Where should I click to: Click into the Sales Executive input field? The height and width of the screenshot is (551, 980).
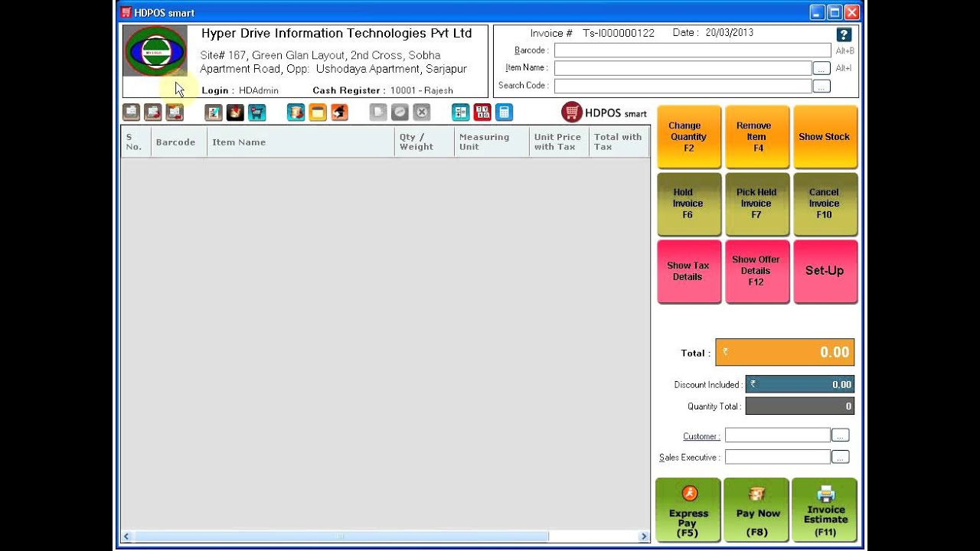click(x=778, y=457)
